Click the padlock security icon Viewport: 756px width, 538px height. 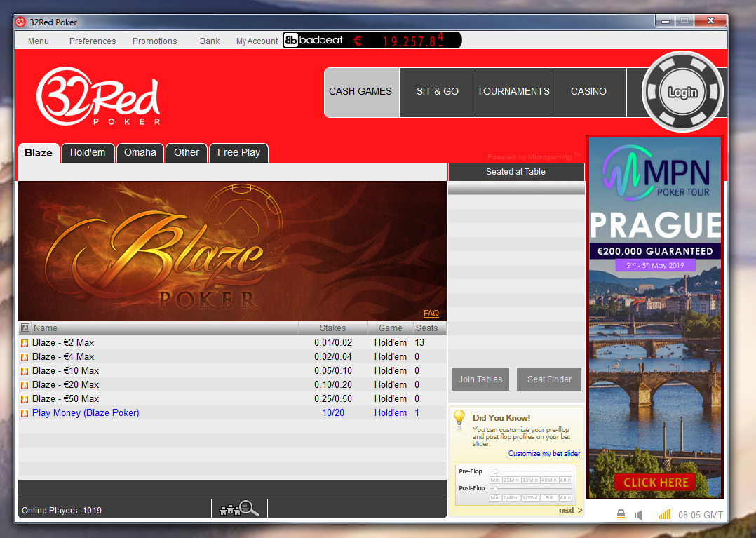(621, 514)
